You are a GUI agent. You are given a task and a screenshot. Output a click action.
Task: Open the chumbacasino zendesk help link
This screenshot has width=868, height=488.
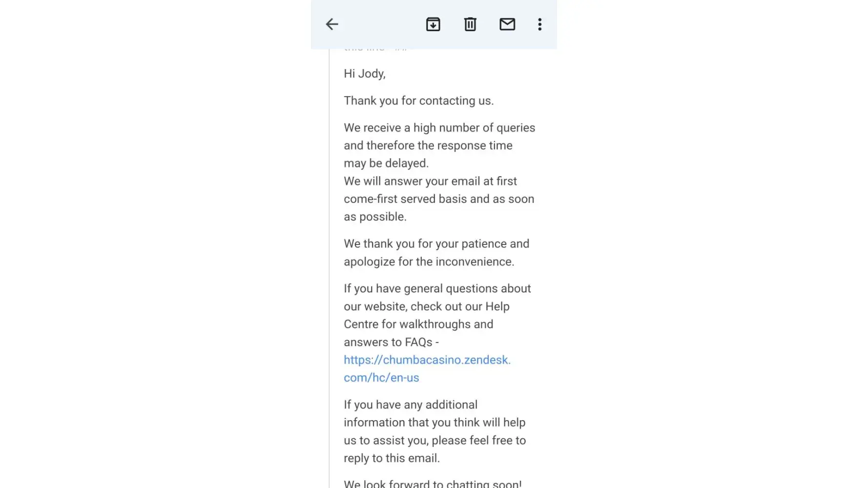pyautogui.click(x=427, y=360)
